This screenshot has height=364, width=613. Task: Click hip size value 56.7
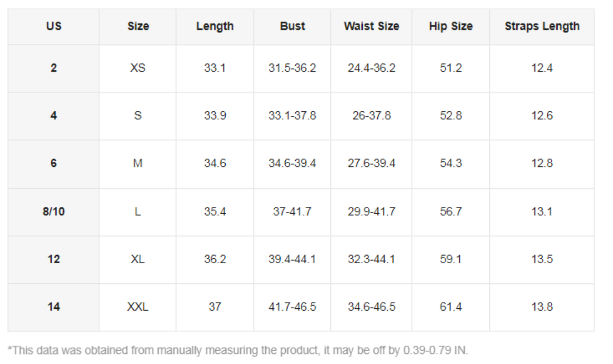tap(450, 211)
